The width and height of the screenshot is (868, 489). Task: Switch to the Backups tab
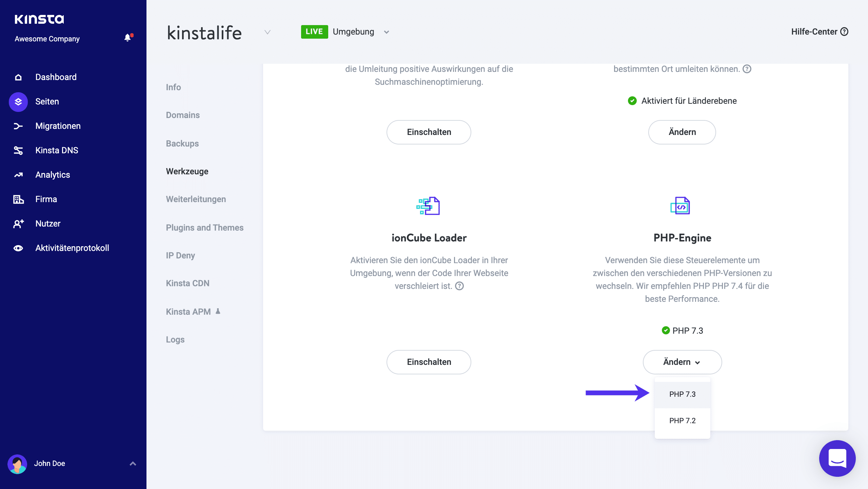182,144
